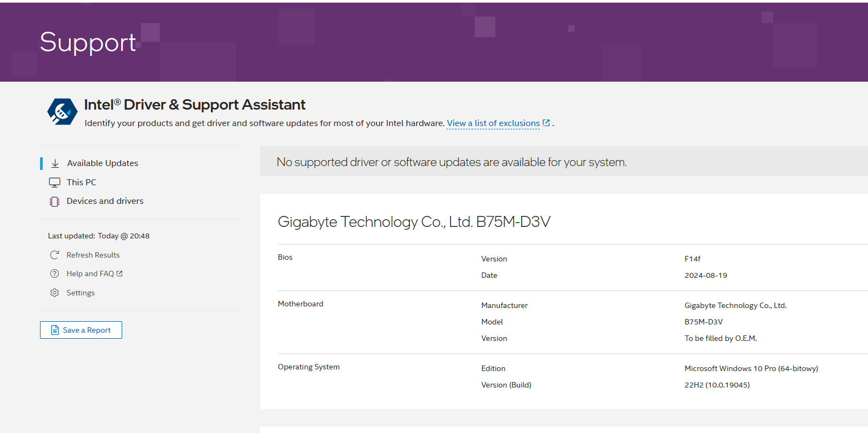Save a Report of the system

pos(81,330)
